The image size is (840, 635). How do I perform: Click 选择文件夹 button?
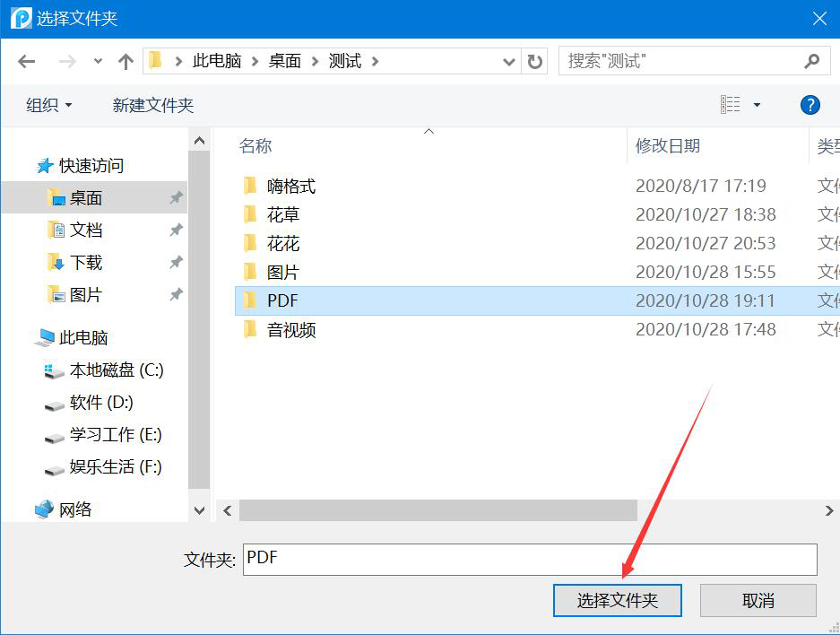(617, 600)
